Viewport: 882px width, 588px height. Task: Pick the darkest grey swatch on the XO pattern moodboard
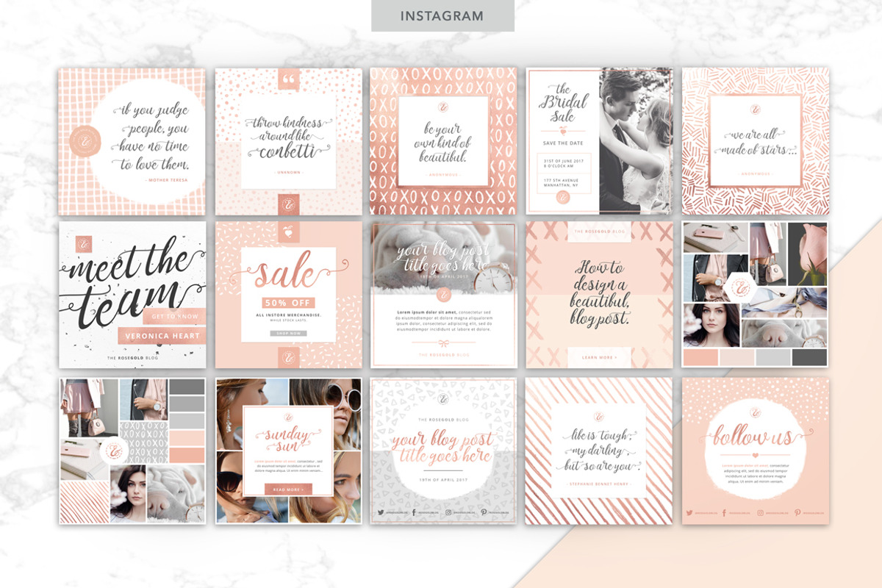187,387
